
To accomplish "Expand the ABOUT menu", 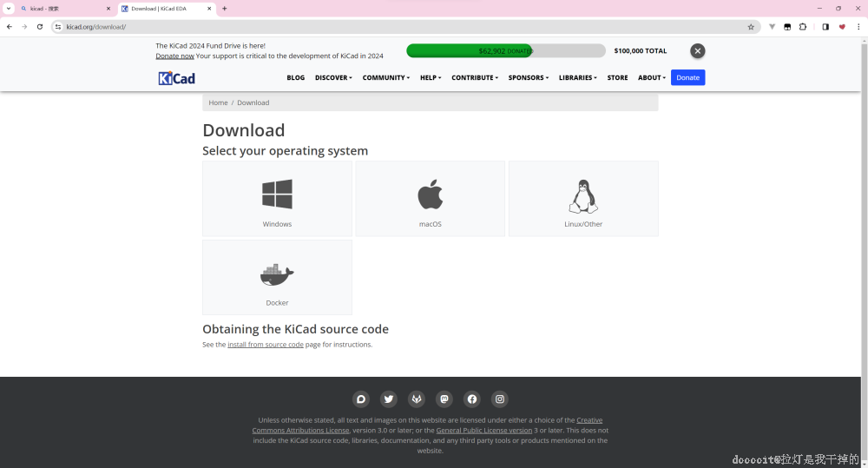I will point(652,77).
